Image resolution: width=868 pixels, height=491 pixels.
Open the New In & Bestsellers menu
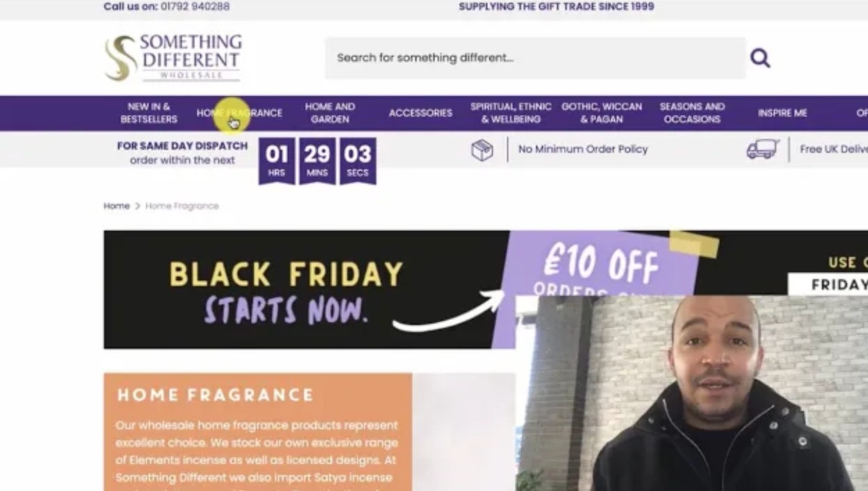click(x=149, y=113)
